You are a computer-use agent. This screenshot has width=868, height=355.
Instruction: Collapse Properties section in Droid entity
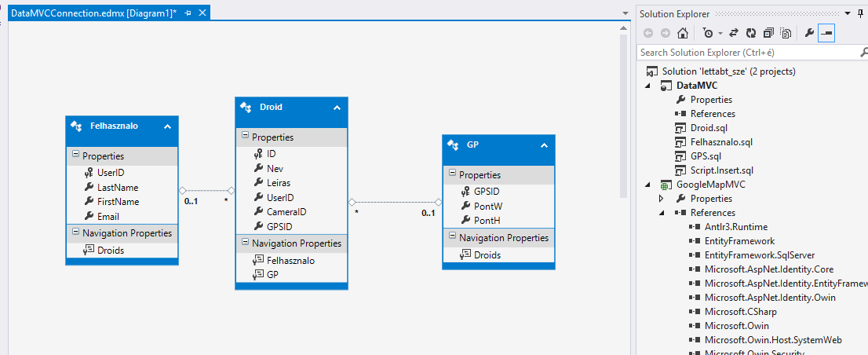coord(245,137)
